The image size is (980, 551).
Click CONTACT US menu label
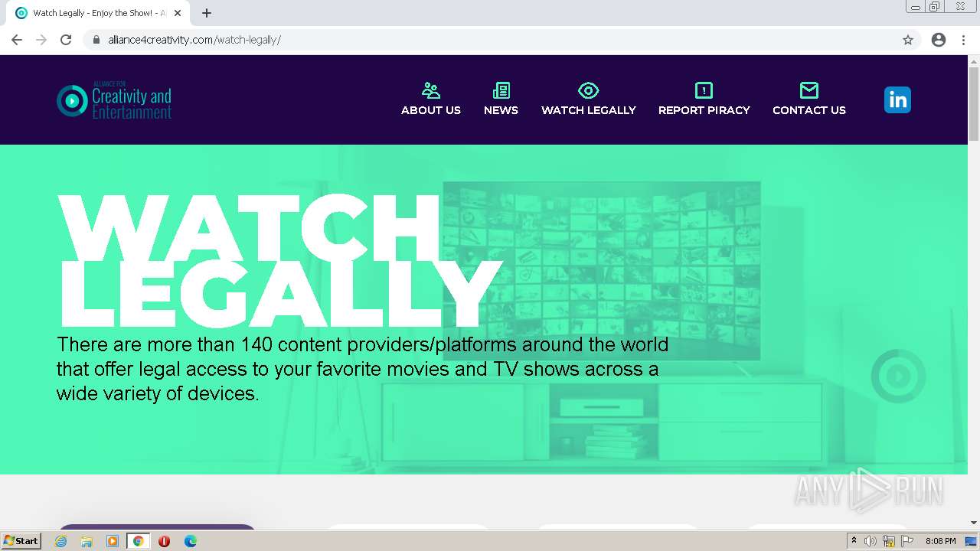pyautogui.click(x=809, y=110)
